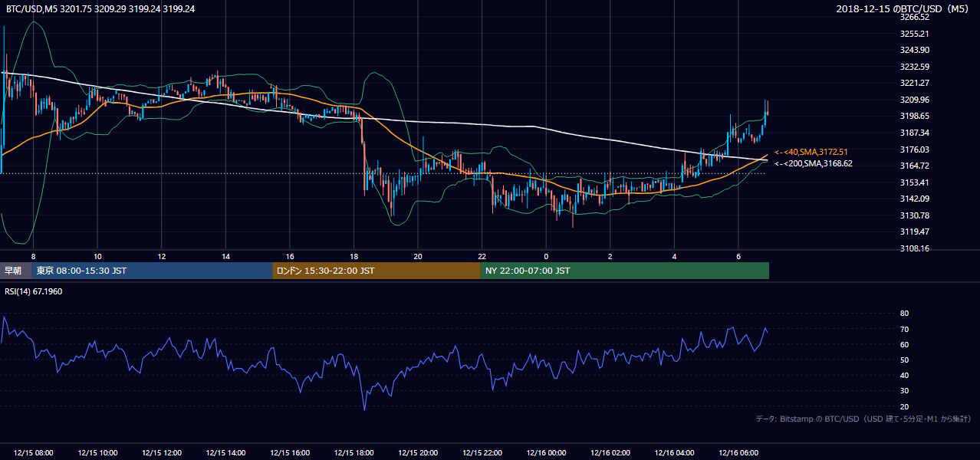Screen dimensions: 980x460
Task: Click the bottom date label 12/16 00:00
Action: click(x=546, y=453)
